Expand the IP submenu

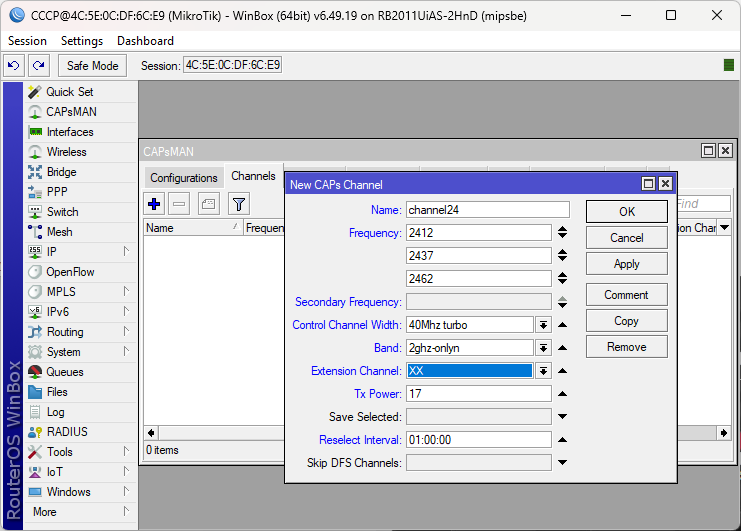(126, 251)
